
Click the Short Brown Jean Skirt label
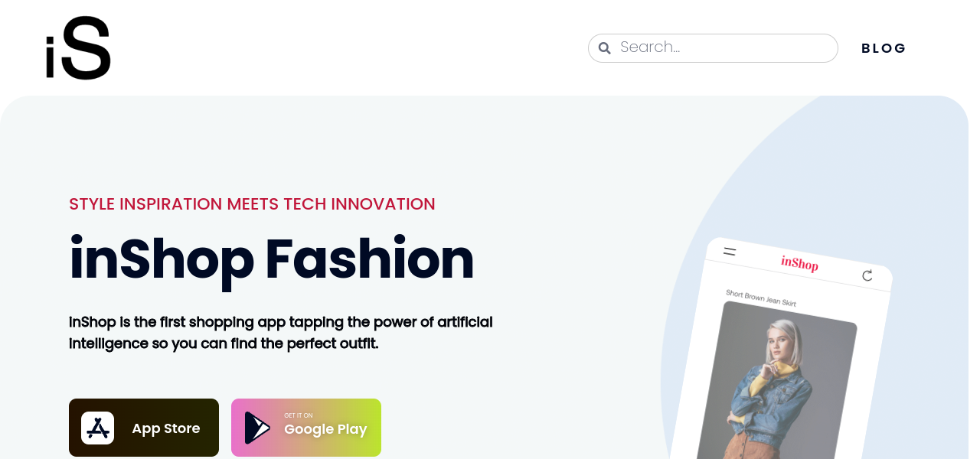(x=760, y=298)
